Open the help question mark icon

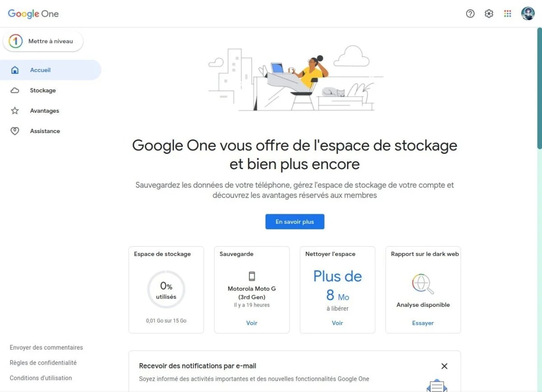point(470,14)
